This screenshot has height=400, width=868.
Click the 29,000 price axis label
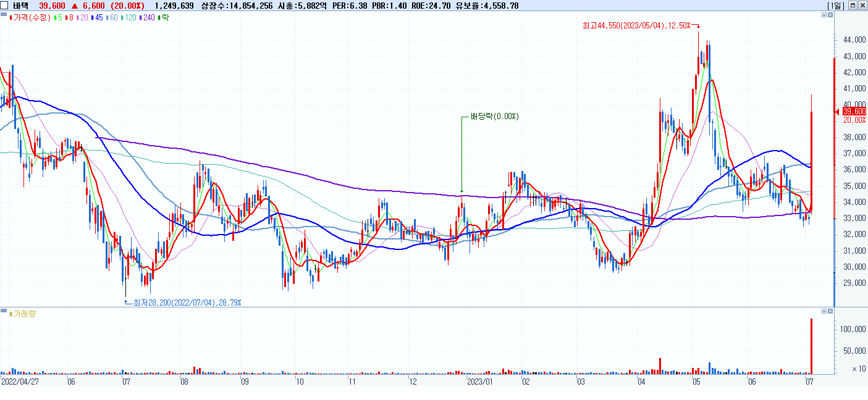click(854, 283)
